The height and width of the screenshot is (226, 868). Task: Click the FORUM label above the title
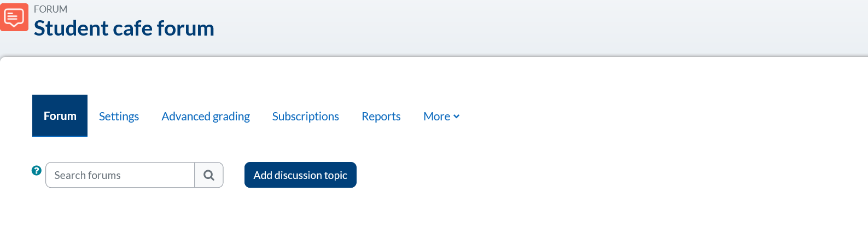[50, 9]
